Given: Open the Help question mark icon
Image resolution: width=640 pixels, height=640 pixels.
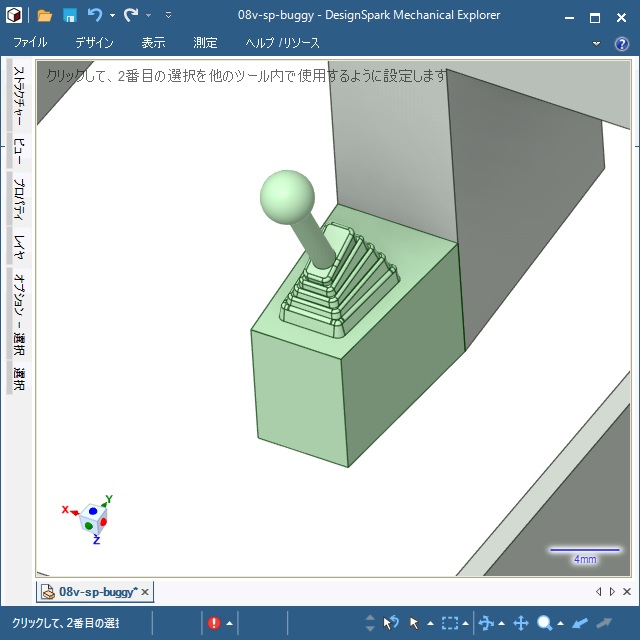Looking at the screenshot, I should click(621, 44).
